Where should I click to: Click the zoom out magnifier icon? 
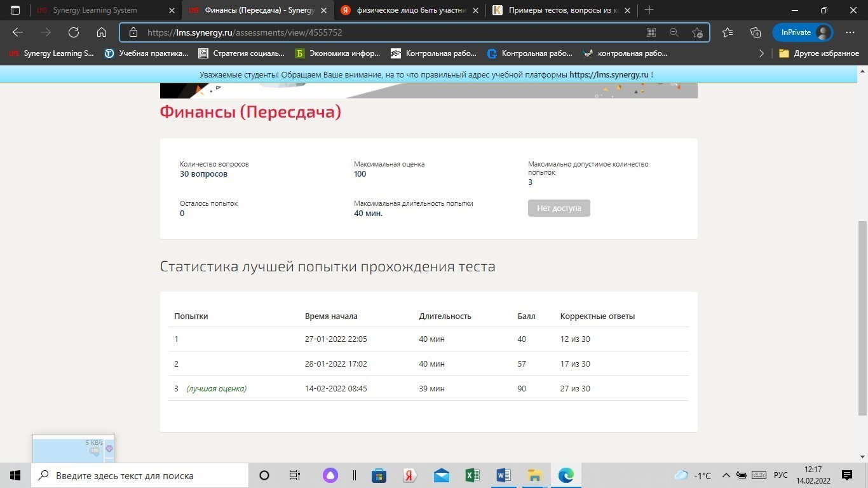point(674,32)
